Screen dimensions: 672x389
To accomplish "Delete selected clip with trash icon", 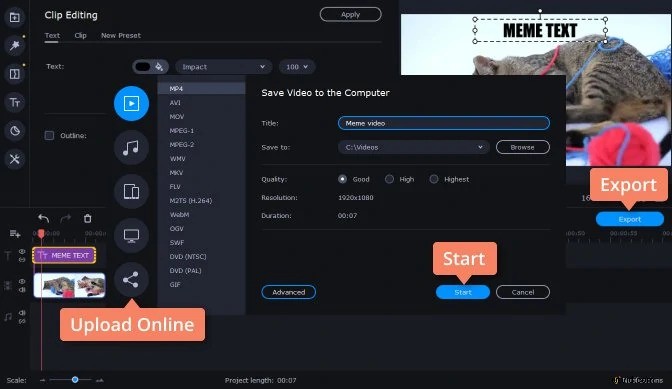I will 87,218.
